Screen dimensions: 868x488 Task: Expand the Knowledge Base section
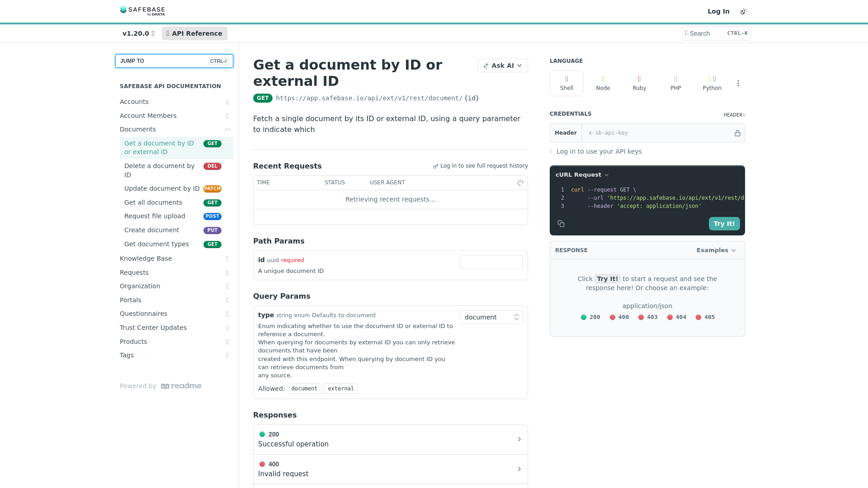[x=227, y=259]
